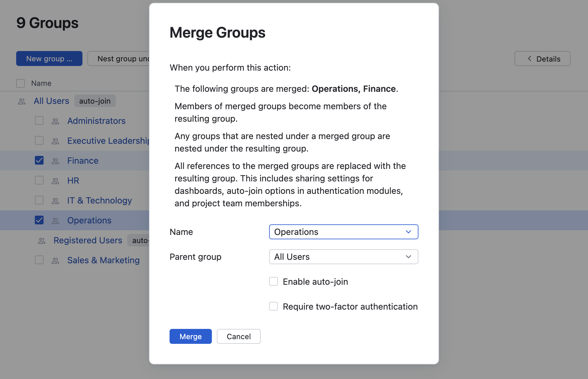Cancel the Merge Groups dialog
588x379 pixels.
[239, 336]
